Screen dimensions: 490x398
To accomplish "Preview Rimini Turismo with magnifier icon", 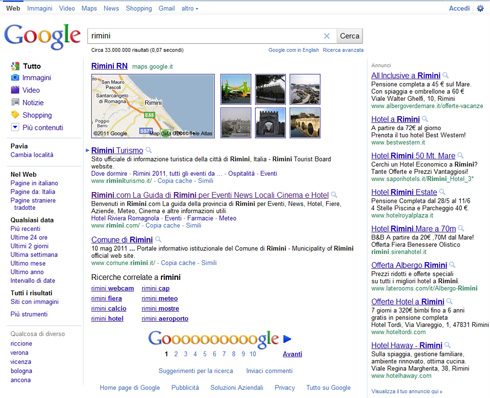I will click(x=149, y=150).
